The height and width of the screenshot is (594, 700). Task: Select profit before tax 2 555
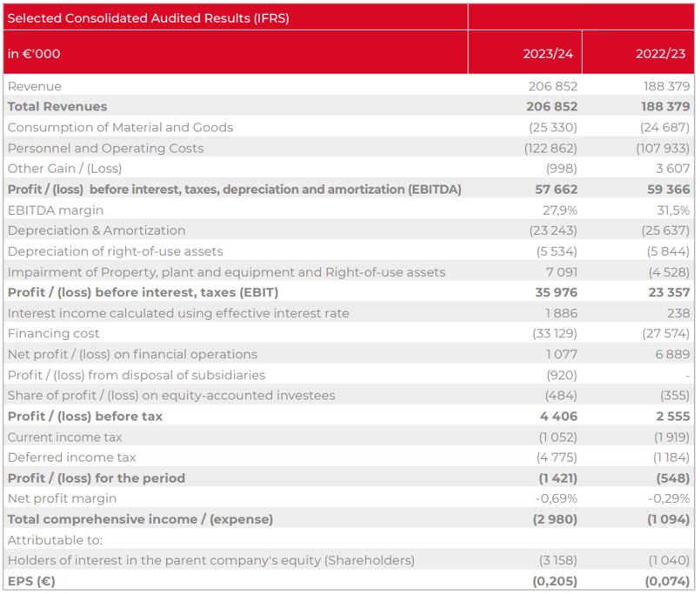[x=673, y=417]
